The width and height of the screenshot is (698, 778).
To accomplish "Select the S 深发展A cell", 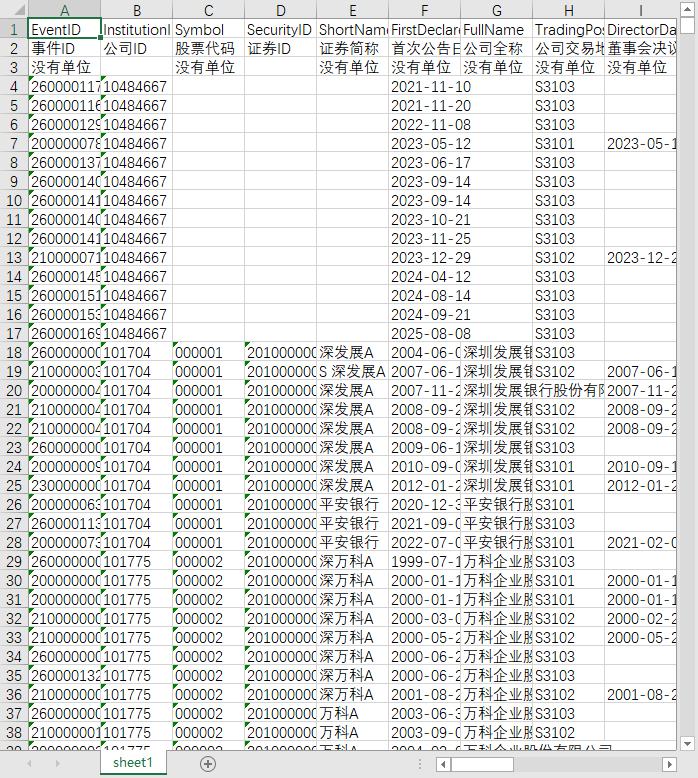I will [x=352, y=372].
